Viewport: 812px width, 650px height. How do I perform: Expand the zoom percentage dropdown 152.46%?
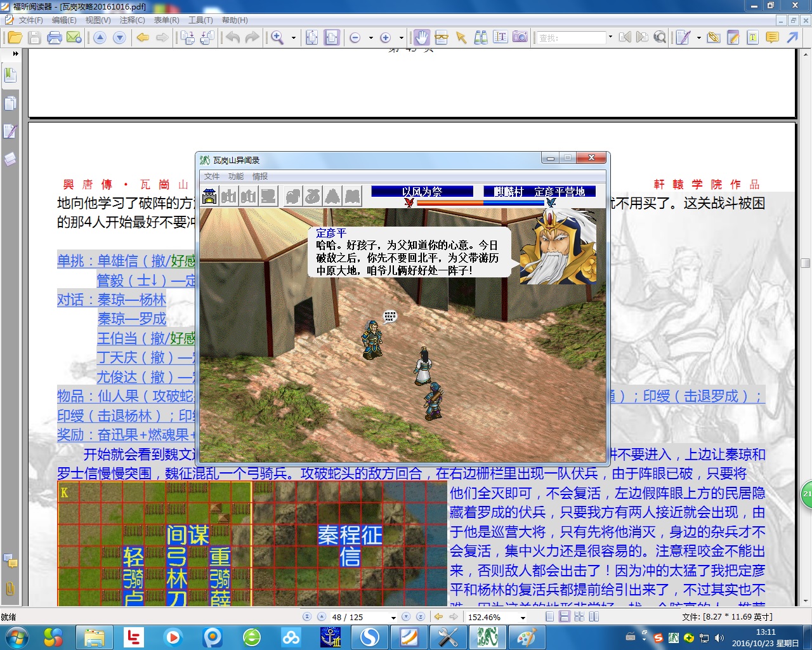point(523,617)
